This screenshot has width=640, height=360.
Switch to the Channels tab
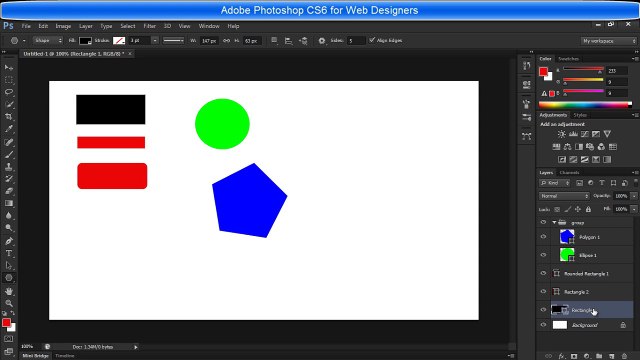click(569, 173)
